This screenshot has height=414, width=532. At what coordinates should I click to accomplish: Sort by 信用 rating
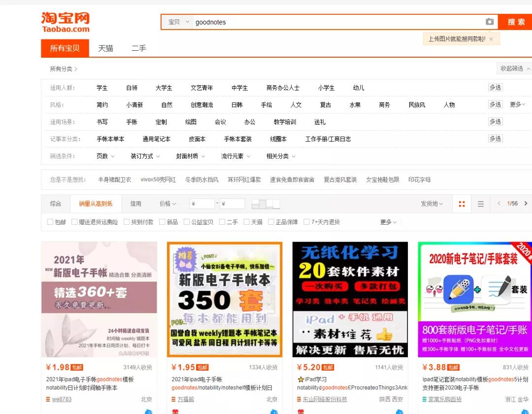point(136,204)
